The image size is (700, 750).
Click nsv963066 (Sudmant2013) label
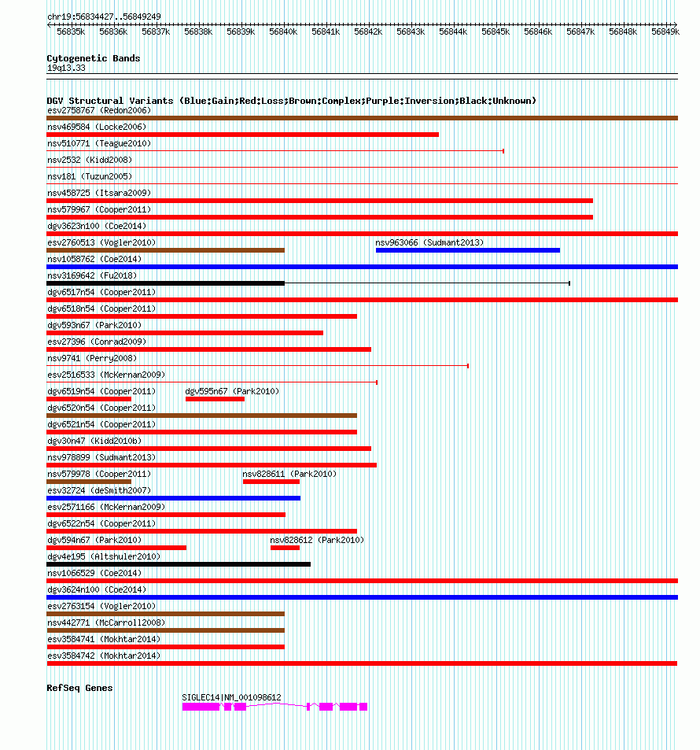[x=429, y=242]
